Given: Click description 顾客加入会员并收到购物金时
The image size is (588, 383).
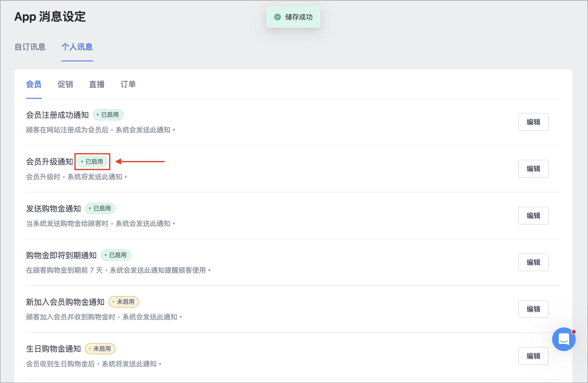Looking at the screenshot, I should click(71, 317).
